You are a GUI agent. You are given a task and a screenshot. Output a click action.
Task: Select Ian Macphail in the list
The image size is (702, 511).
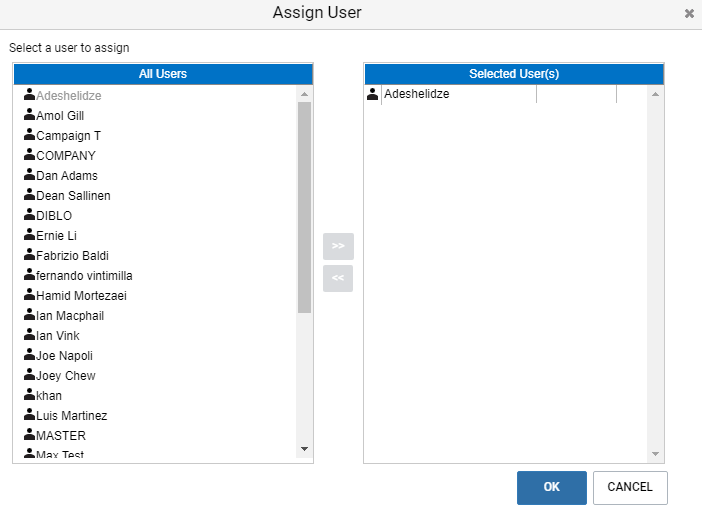point(70,316)
